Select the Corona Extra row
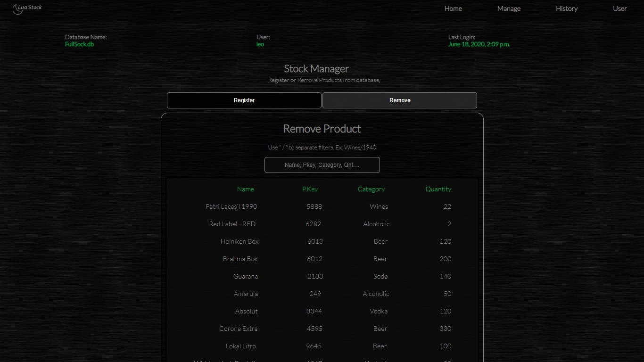The width and height of the screenshot is (644, 362). 238,329
